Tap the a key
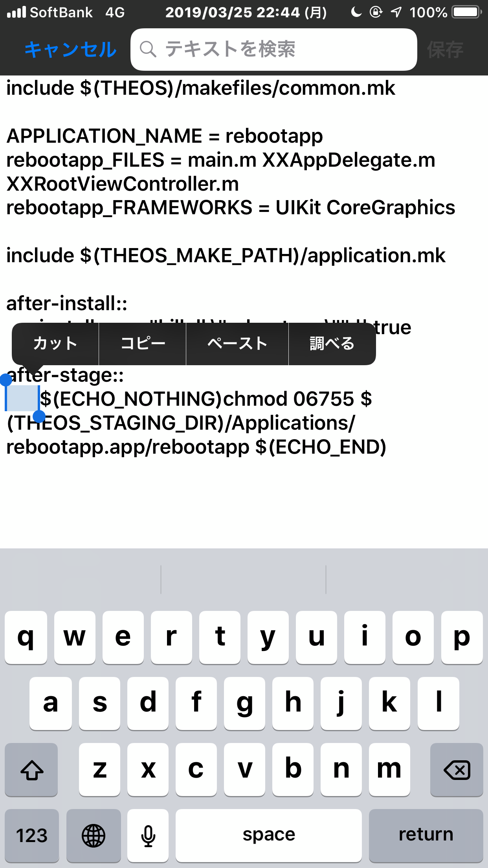This screenshot has width=488, height=868. [50, 704]
